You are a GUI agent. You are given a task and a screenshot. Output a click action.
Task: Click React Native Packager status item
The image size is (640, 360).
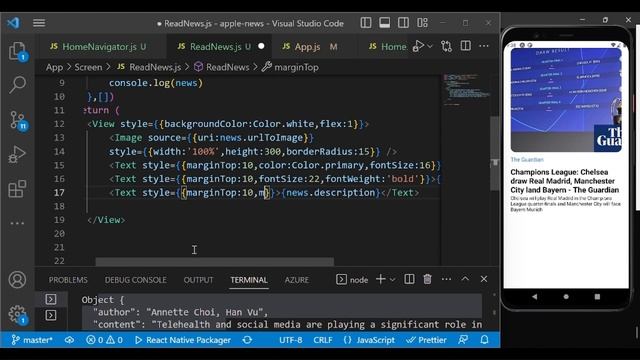pyautogui.click(x=182, y=340)
